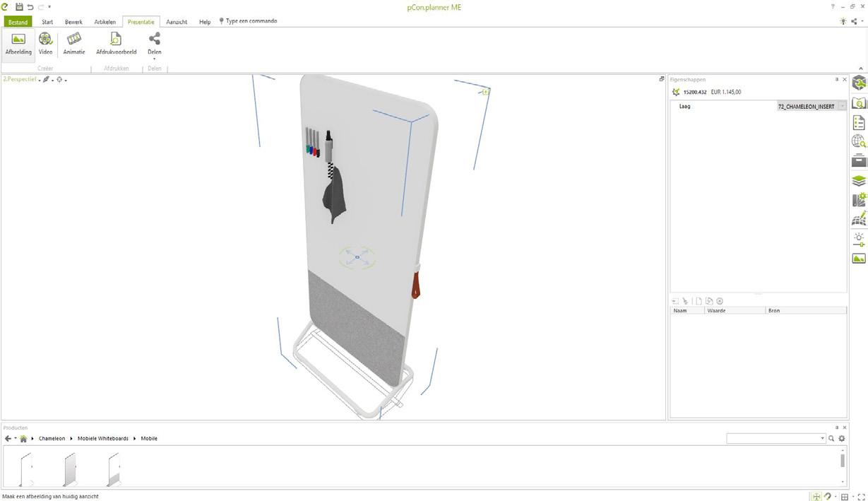Screen dimensions: 868x501
Task: Select the Presentatie ribbon tab
Action: [141, 22]
